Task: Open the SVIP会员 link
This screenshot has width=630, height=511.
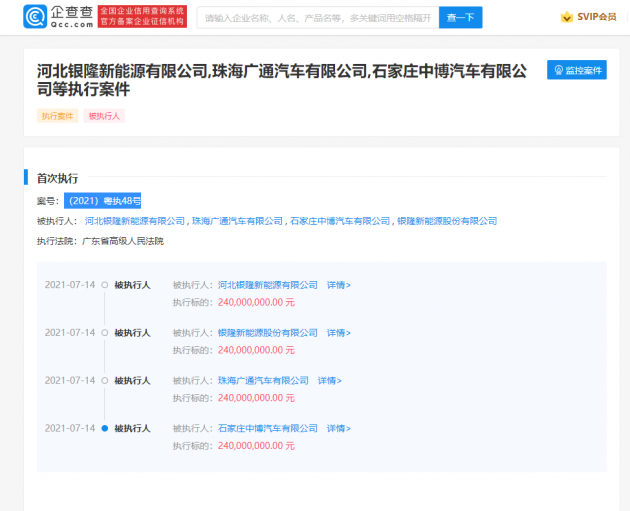Action: click(x=597, y=17)
